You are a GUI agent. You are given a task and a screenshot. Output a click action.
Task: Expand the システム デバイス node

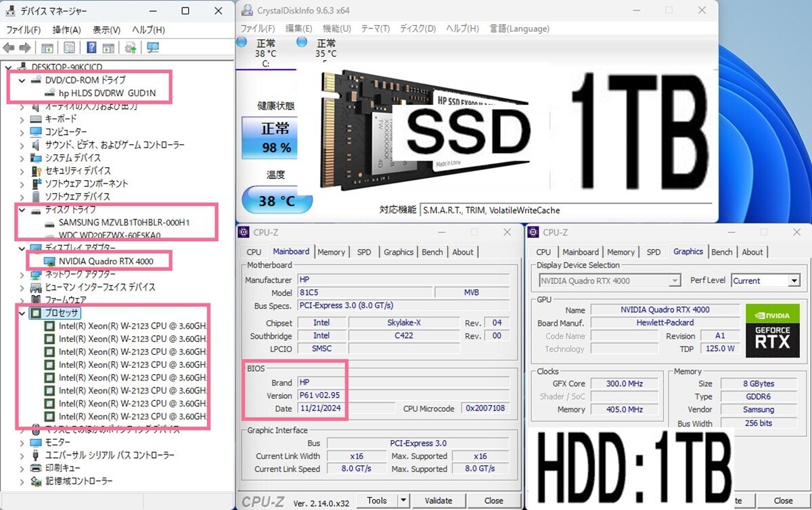[22, 158]
